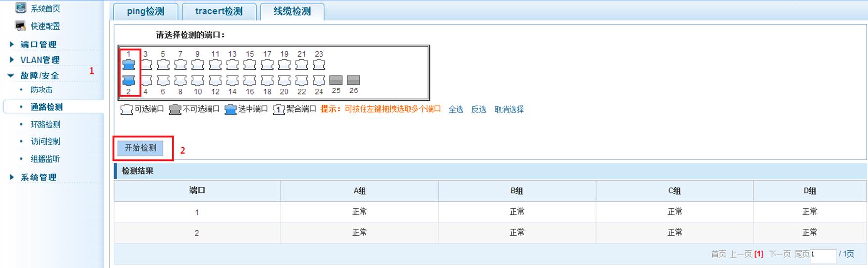Go to 上一页 previous page
Screen dimensions: 868x268
741,254
